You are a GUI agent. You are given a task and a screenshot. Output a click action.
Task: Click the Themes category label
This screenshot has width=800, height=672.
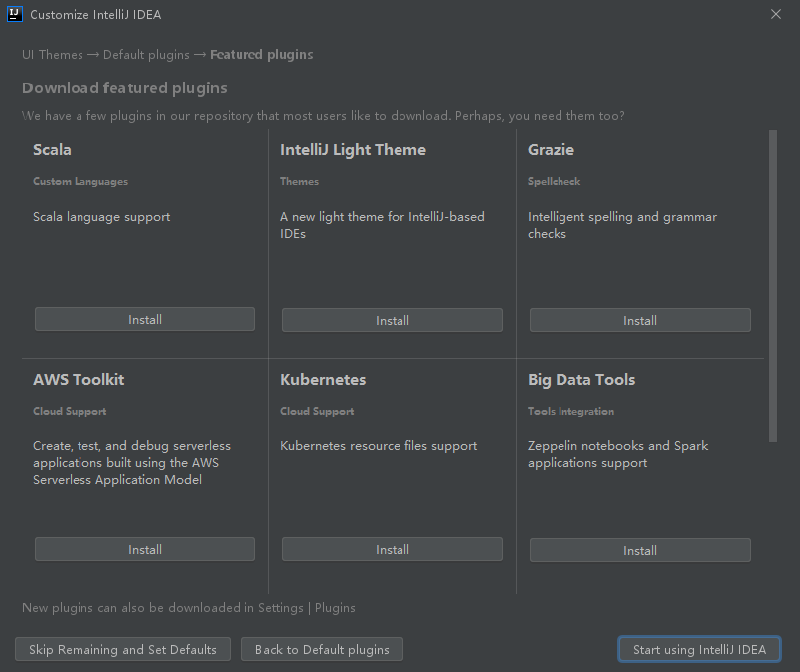299,181
